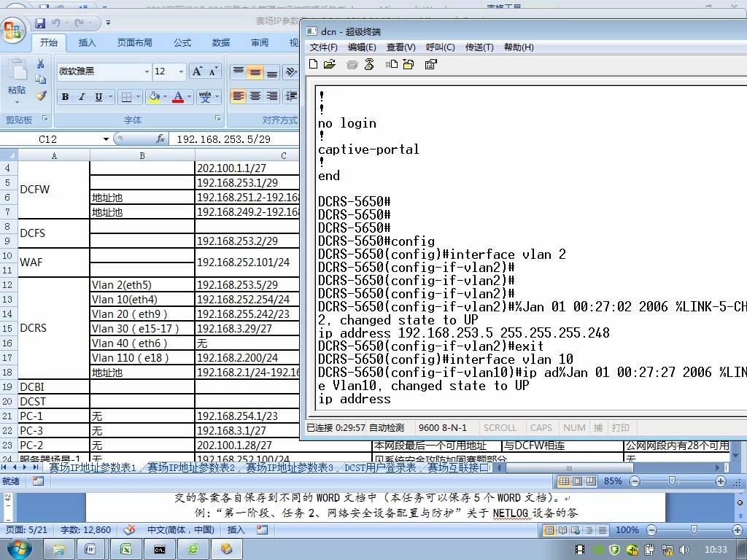747x560 pixels.
Task: Toggle italic formatting in Excel
Action: point(82,97)
